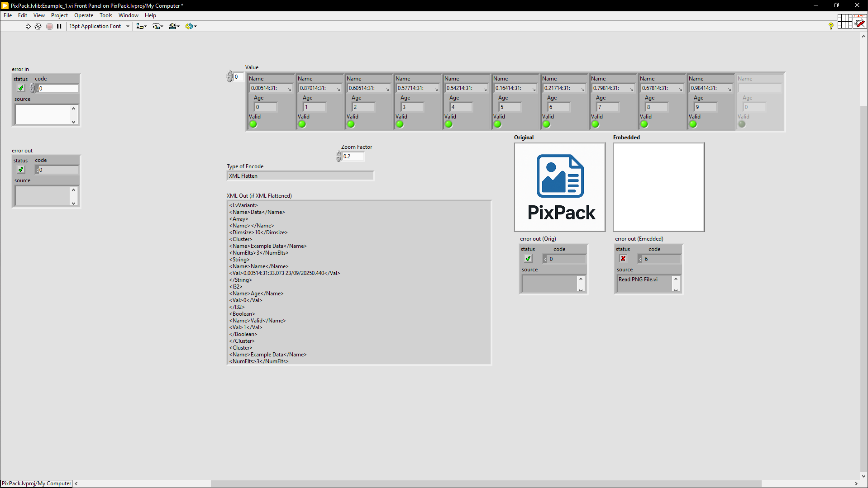Open the Project menu
The width and height of the screenshot is (868, 488).
tap(59, 15)
